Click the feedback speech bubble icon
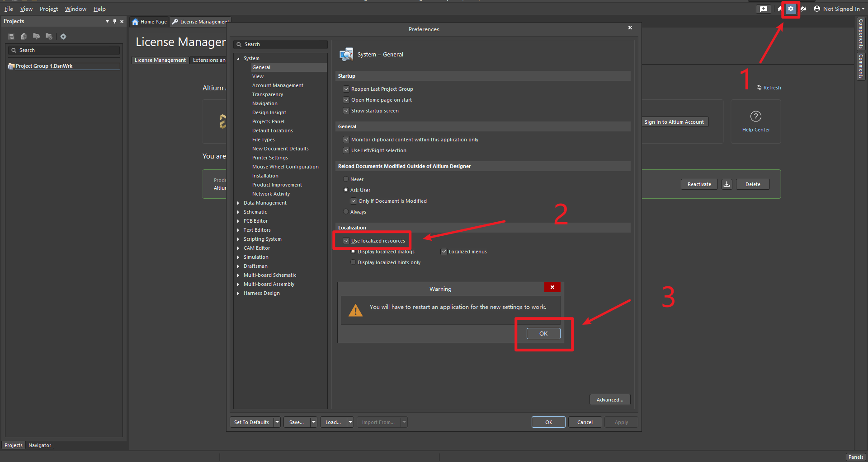 (764, 9)
